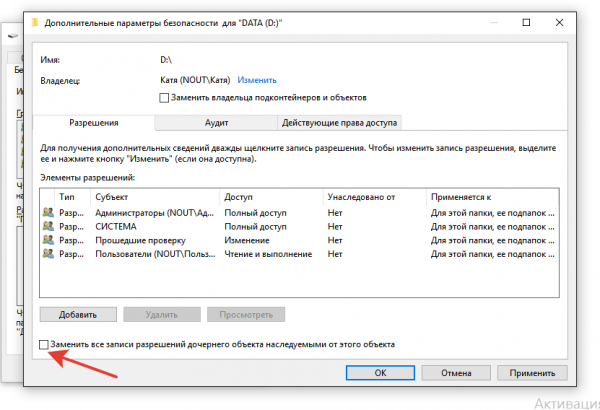Click Полный доступ in the СИСТЕМА row
This screenshot has width=600, height=410.
255,227
